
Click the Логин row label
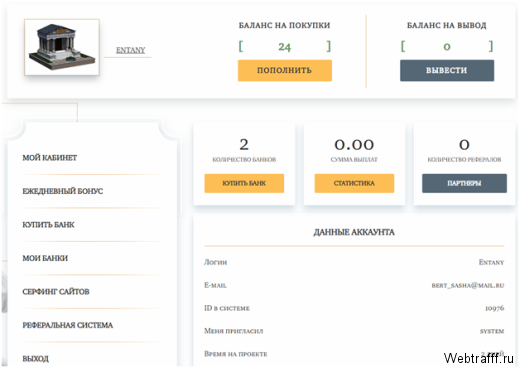tap(215, 262)
